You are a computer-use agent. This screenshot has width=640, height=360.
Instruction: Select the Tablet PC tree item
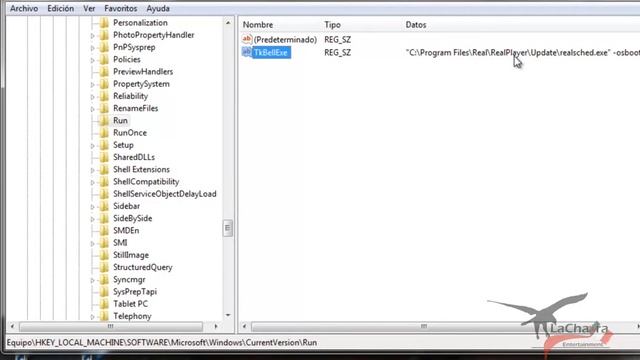(130, 304)
